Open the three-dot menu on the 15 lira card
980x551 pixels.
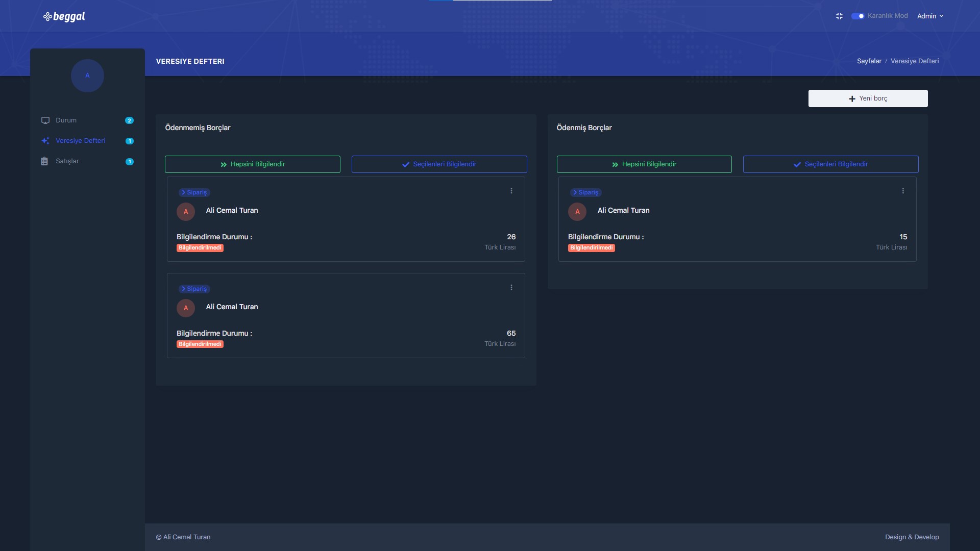tap(903, 191)
